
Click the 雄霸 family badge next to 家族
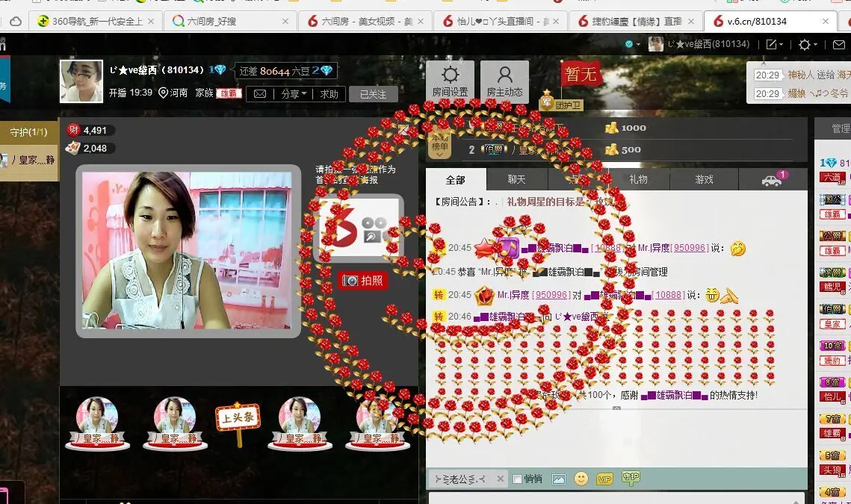click(x=229, y=93)
